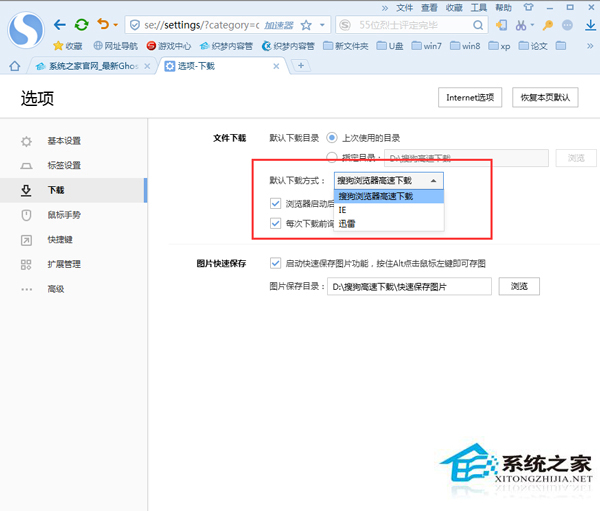The width and height of the screenshot is (600, 511).
Task: Select the 上次使用的目录 radio button
Action: click(333, 138)
